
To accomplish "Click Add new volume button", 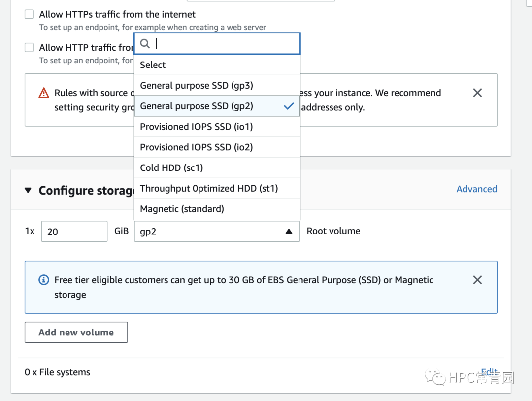I will coord(76,333).
